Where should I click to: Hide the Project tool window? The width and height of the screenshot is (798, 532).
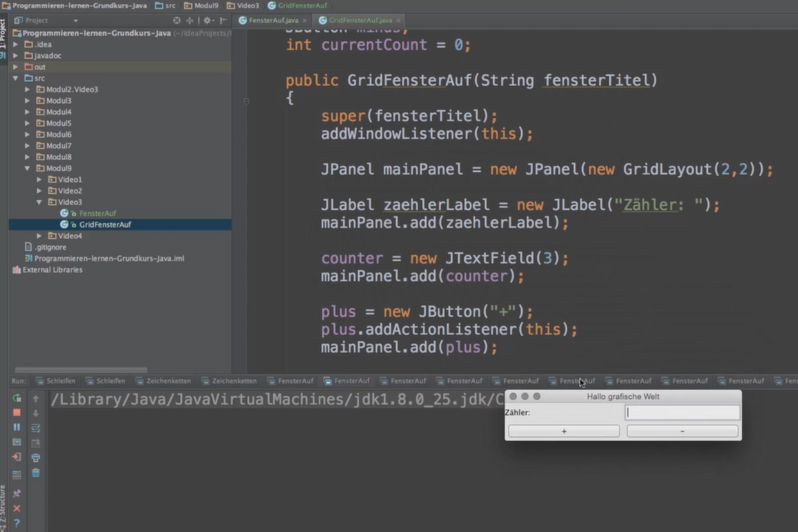pos(223,21)
